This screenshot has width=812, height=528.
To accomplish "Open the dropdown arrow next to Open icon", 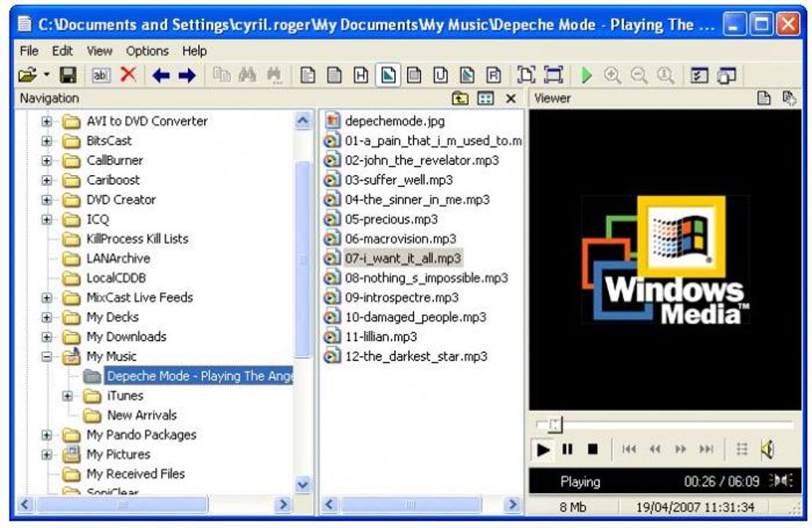I will (x=47, y=75).
